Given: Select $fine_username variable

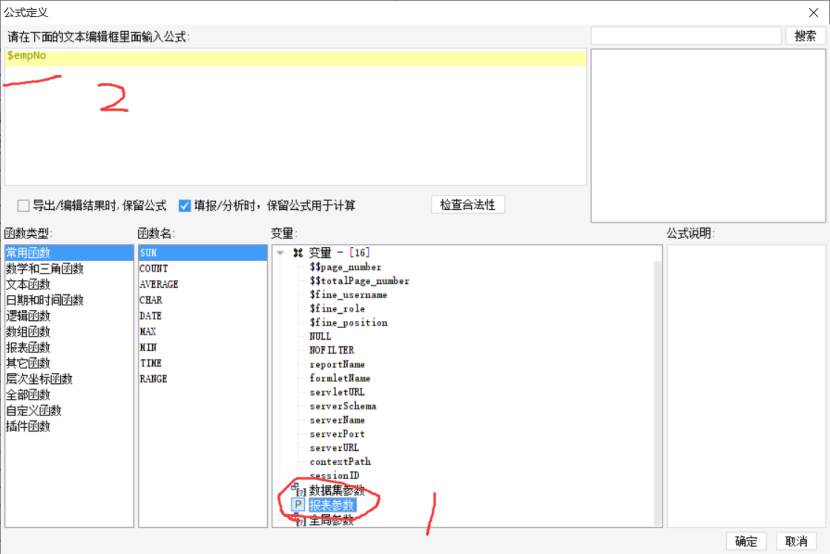Looking at the screenshot, I should [x=348, y=295].
